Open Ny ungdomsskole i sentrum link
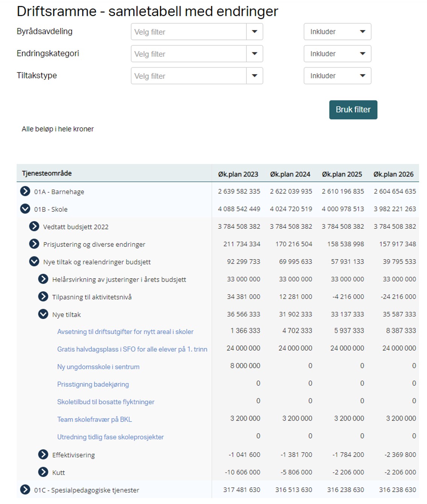The height and width of the screenshot is (504, 427). coord(98,367)
